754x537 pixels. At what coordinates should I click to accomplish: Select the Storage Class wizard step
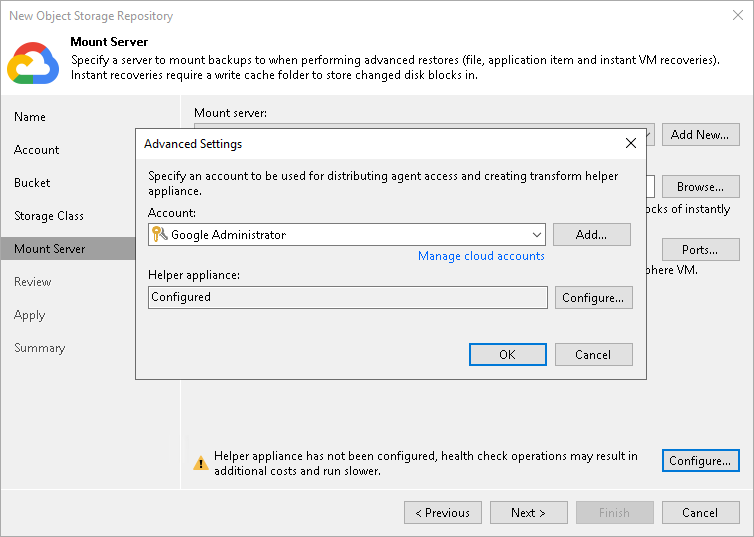point(49,216)
